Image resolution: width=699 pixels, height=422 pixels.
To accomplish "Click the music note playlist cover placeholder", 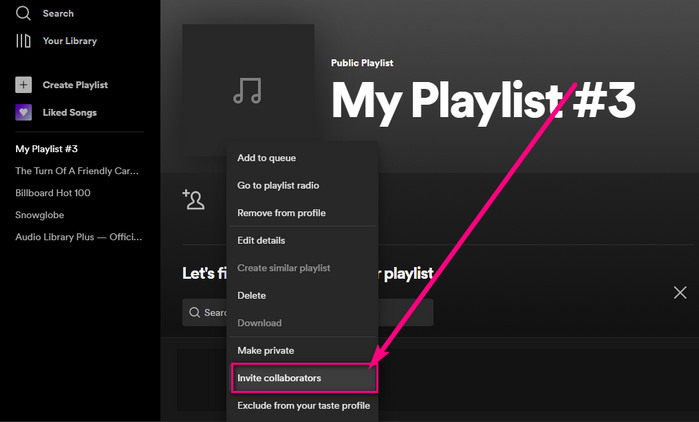I will 248,91.
